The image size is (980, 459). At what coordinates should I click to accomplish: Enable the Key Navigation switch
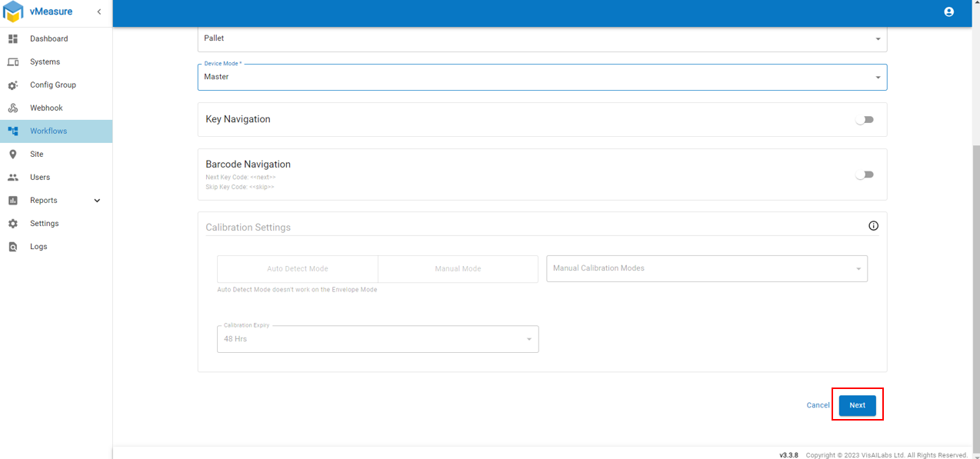[x=865, y=120]
